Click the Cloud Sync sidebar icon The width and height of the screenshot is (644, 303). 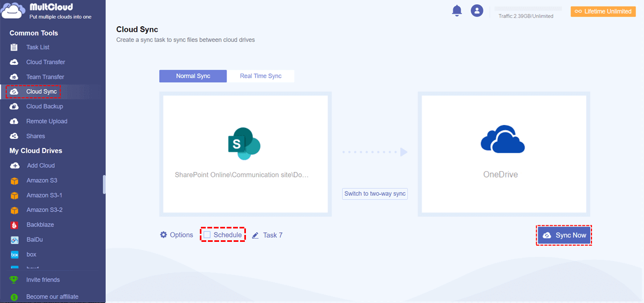(14, 92)
